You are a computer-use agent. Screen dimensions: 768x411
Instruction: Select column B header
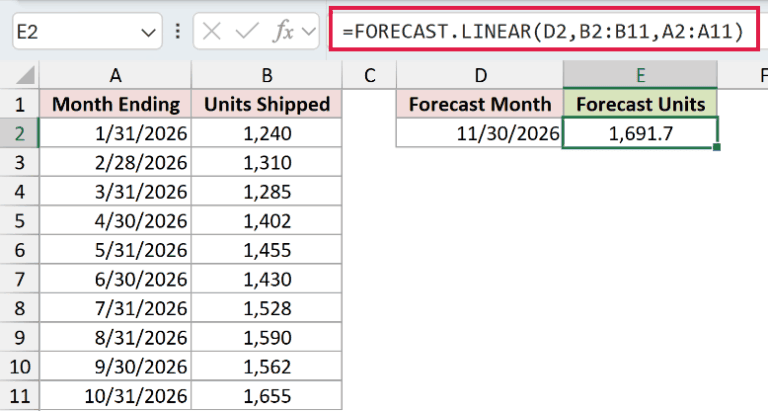266,75
